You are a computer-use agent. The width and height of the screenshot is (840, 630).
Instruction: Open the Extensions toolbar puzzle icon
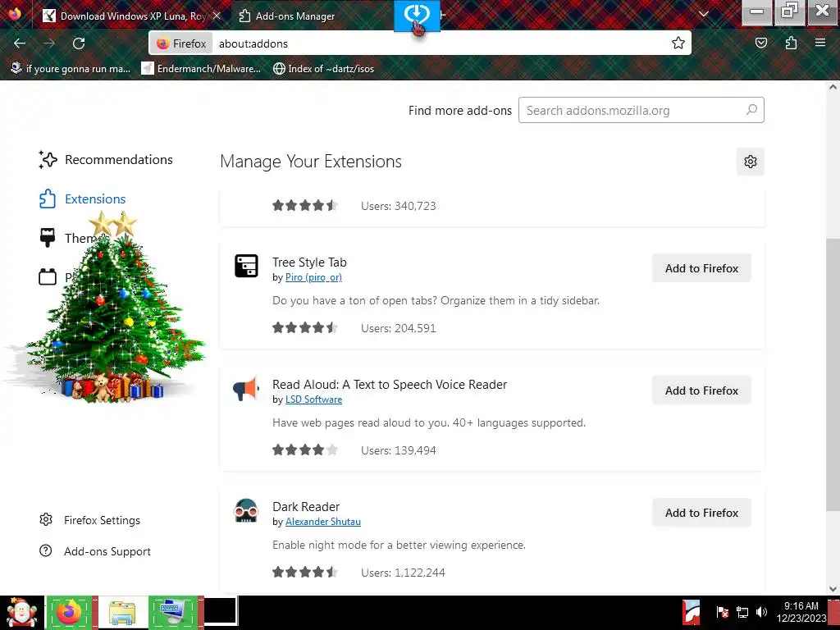click(792, 43)
